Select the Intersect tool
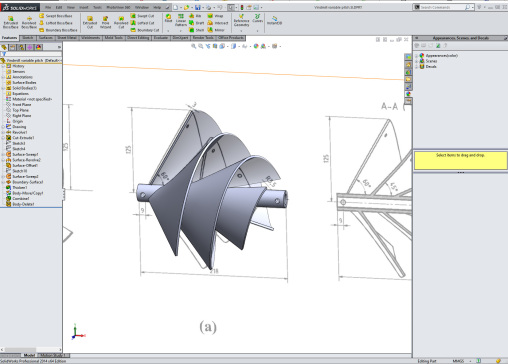The width and height of the screenshot is (508, 364). 218,23
